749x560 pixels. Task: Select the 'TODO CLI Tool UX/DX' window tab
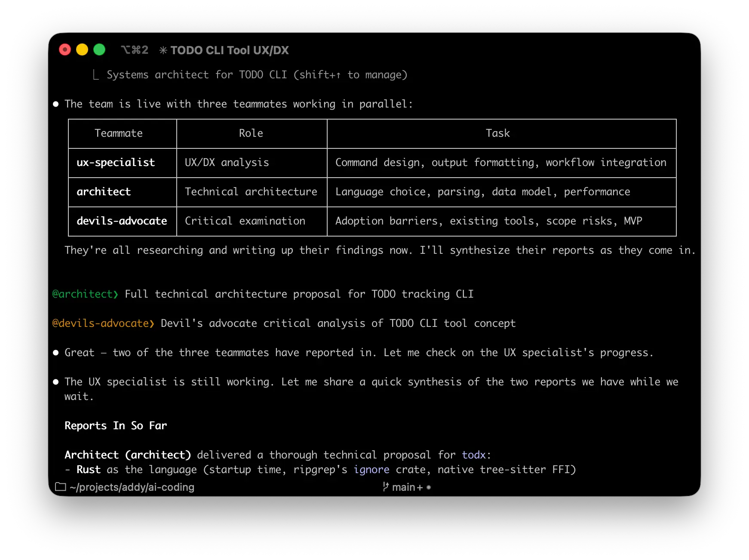229,50
